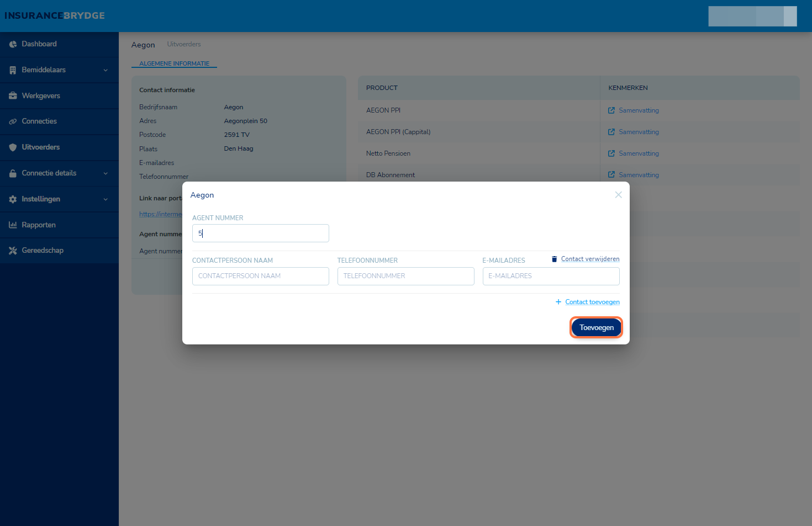Open Samenvatting link for AEGON PPI (Cappital)
The width and height of the screenshot is (812, 526).
pyautogui.click(x=639, y=132)
